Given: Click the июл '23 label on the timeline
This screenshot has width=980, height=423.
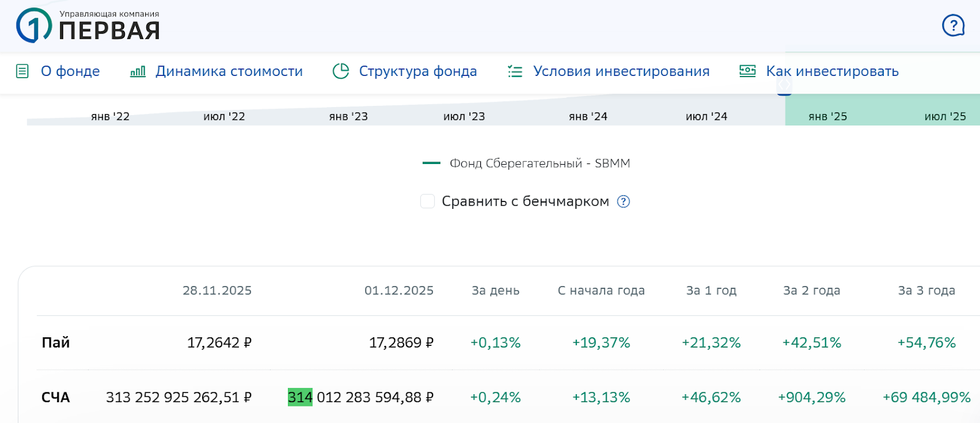Looking at the screenshot, I should pos(464,116).
